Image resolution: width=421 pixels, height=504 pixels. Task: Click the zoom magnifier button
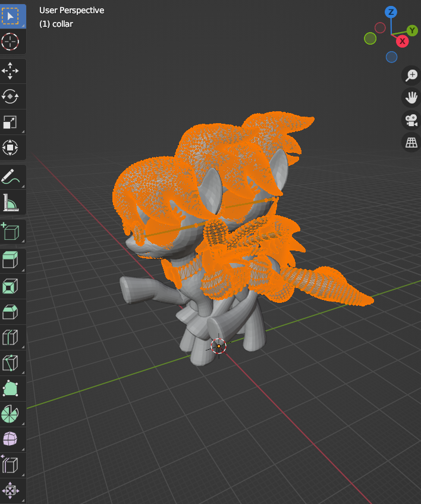(x=411, y=75)
